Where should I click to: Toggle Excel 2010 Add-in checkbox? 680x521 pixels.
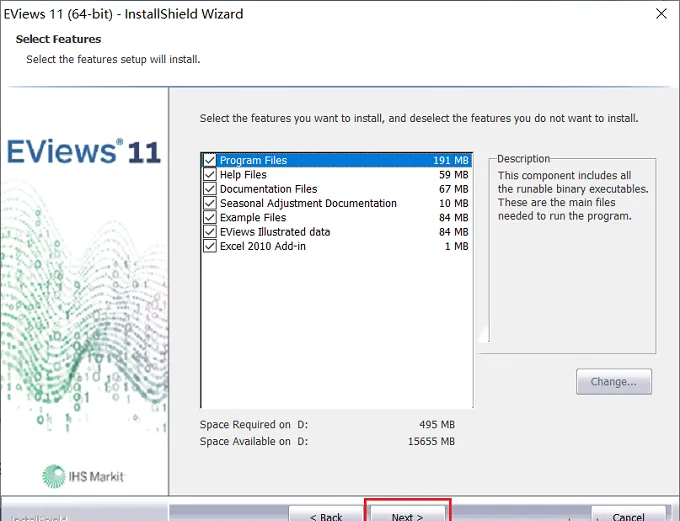click(210, 246)
